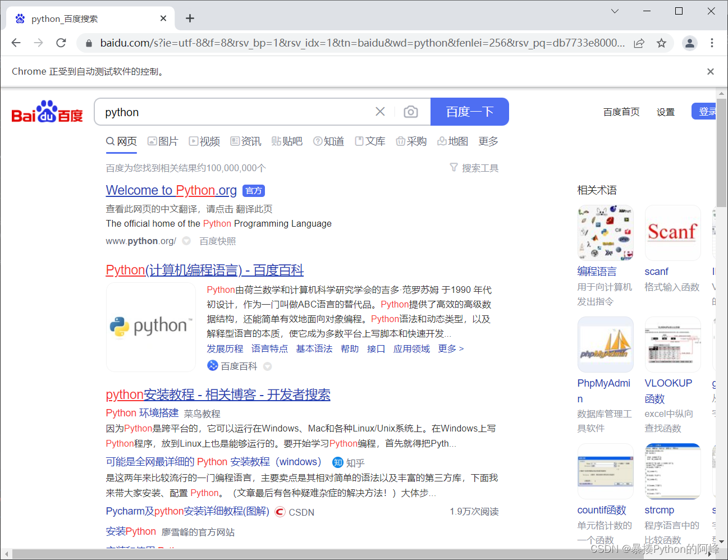Switch to the 采购 tab
728x560 pixels.
click(411, 141)
